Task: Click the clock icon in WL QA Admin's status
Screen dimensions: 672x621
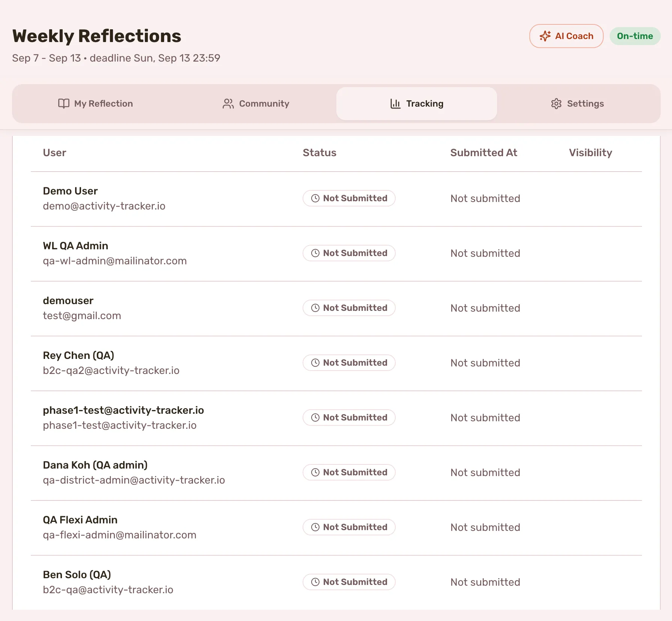Action: click(315, 253)
